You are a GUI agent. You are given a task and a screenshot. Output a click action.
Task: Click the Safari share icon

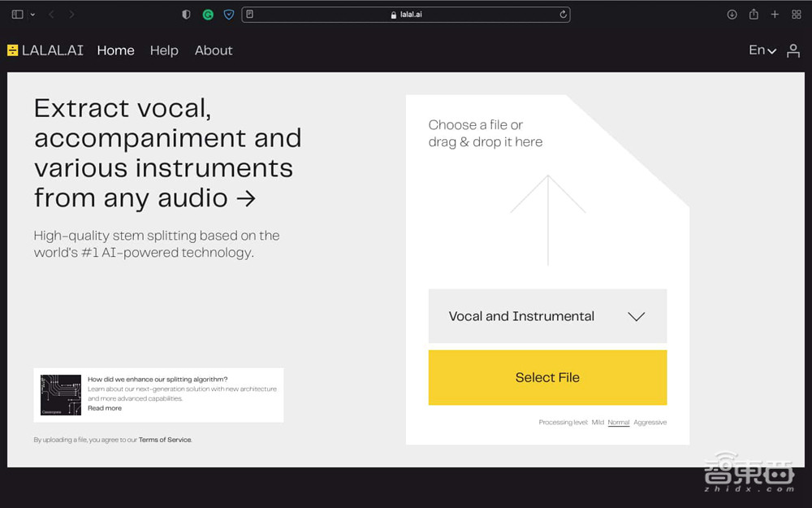754,15
